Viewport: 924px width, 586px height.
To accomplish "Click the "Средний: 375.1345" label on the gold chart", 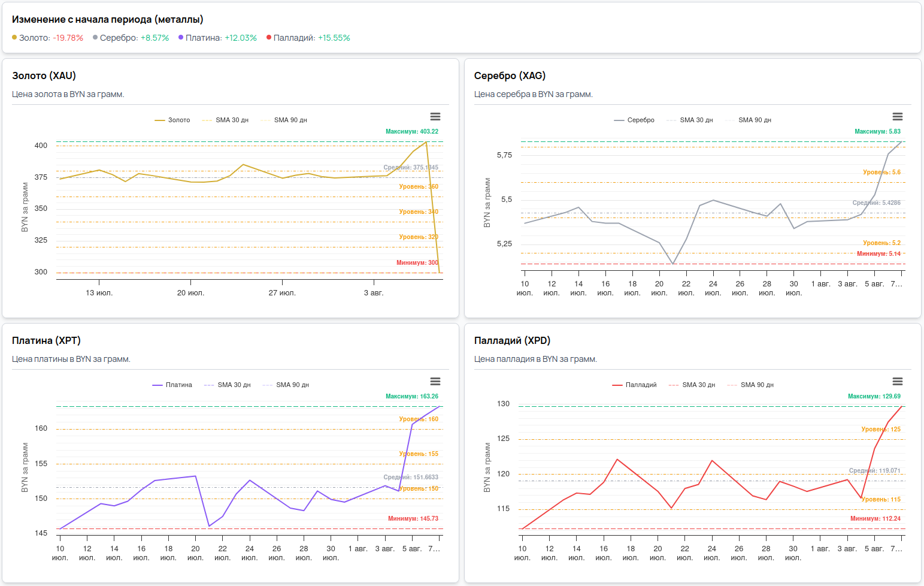I will point(411,167).
